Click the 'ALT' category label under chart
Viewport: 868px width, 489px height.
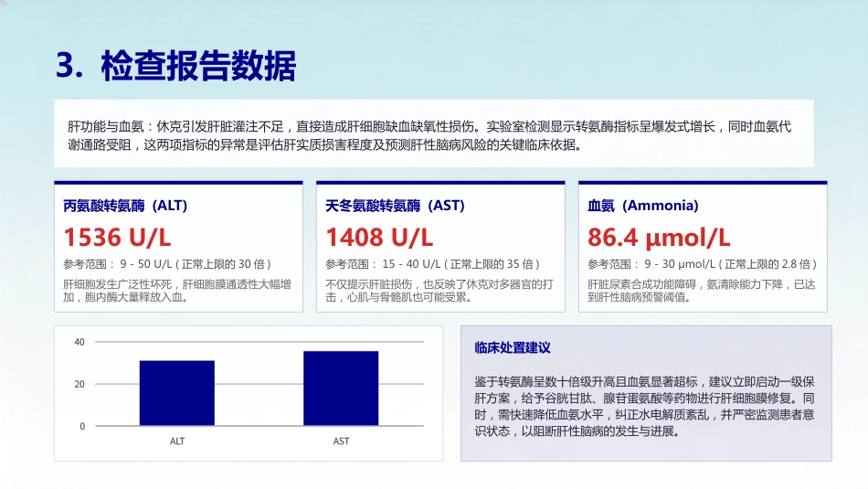(177, 441)
